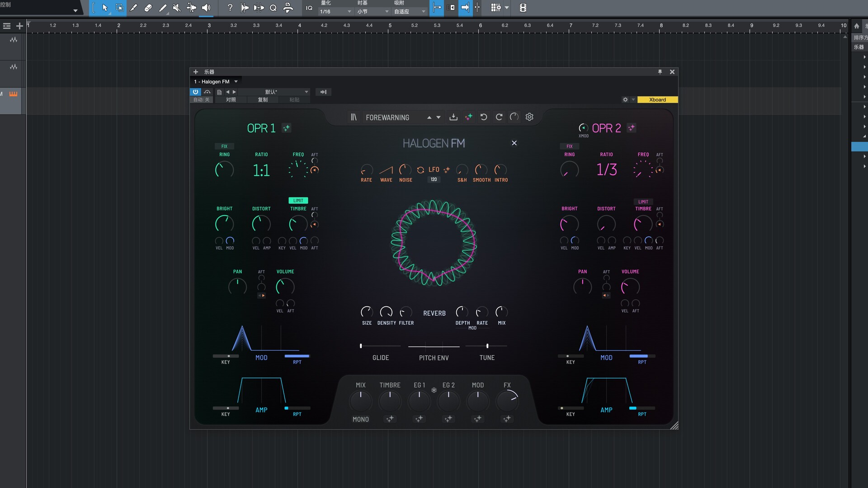Toggle autoscroll arrow in toolbar

point(465,8)
